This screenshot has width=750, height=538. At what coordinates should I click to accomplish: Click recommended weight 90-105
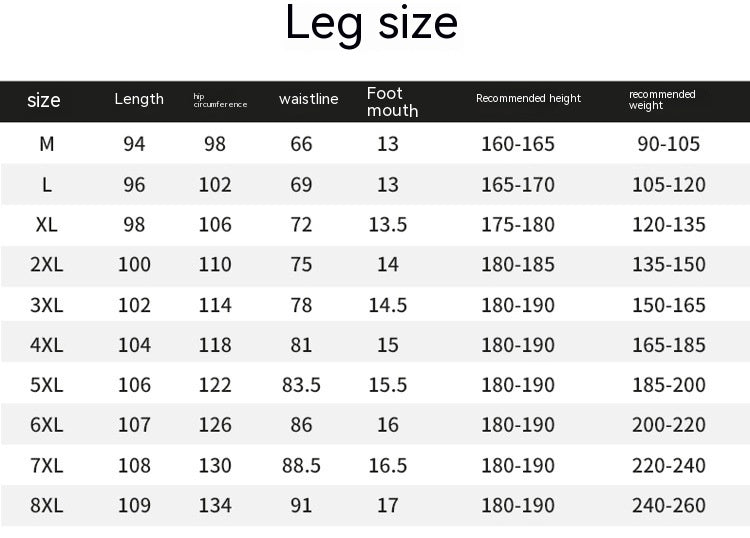(669, 144)
